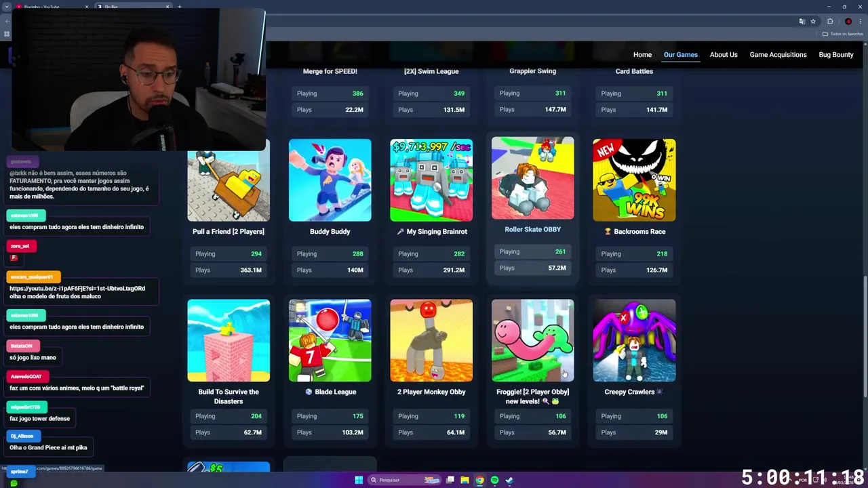Screen dimensions: 868x488
Task: Open the YouTube link in chat message
Action: point(77,289)
